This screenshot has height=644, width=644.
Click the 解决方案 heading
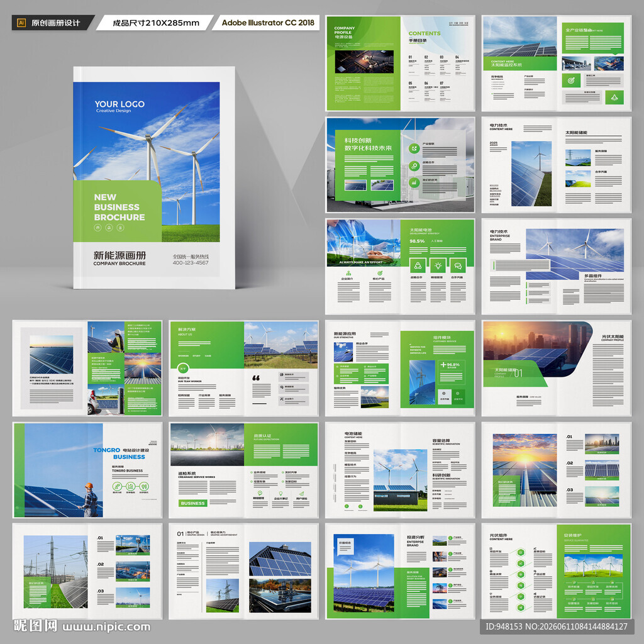(x=186, y=330)
